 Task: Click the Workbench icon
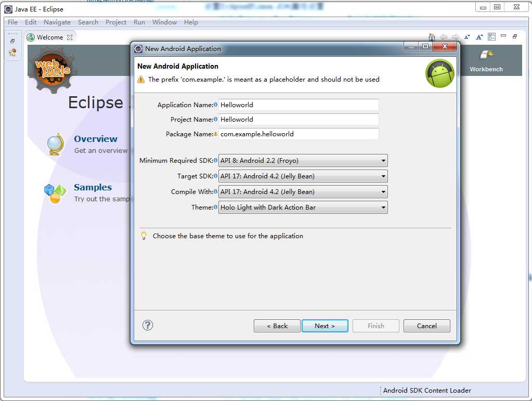coord(486,55)
